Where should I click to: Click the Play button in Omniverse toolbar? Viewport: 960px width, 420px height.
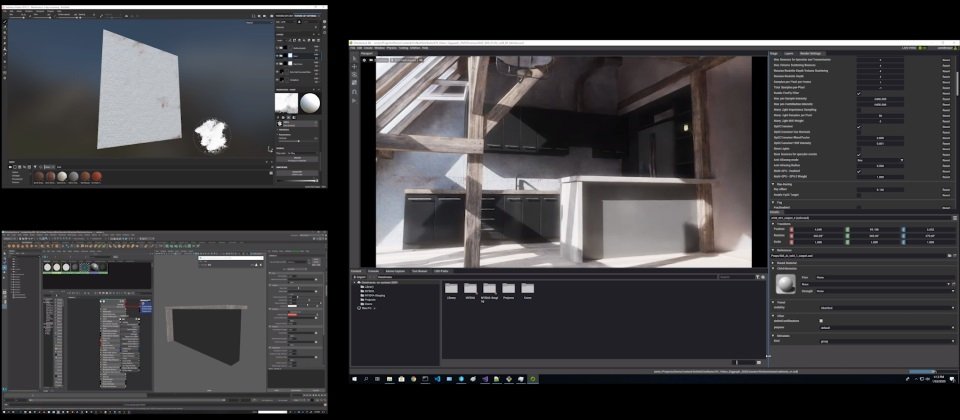pos(354,101)
